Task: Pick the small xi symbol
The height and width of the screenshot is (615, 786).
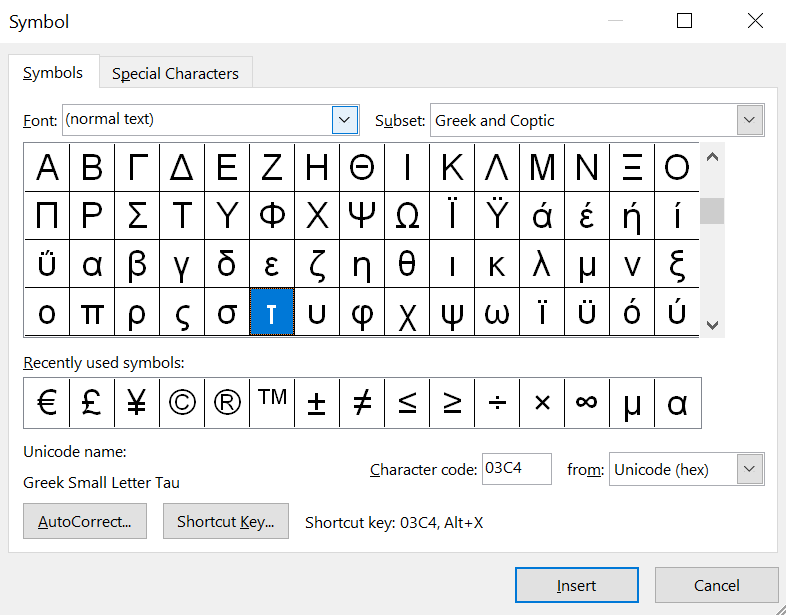Action: click(677, 264)
